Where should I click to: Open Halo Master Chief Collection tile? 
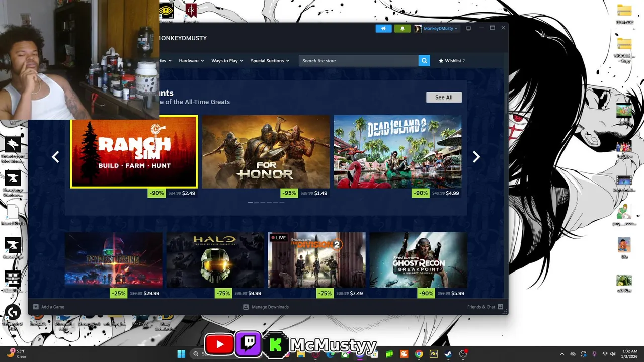coord(215,260)
